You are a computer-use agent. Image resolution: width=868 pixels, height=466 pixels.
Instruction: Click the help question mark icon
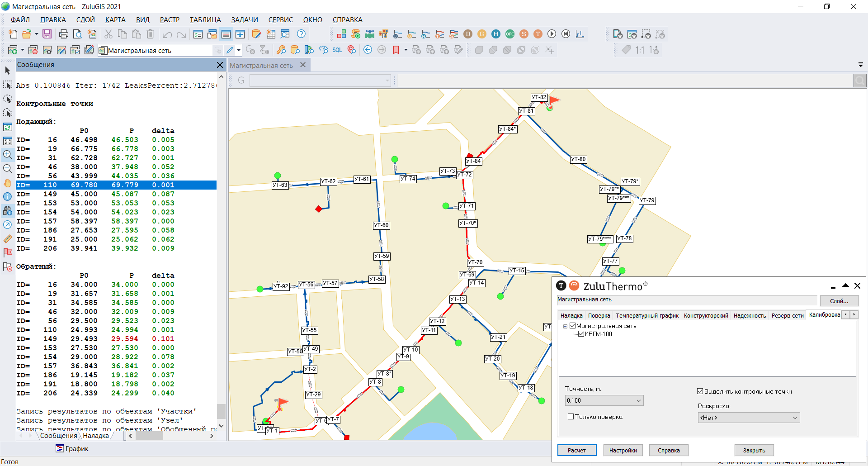[301, 34]
